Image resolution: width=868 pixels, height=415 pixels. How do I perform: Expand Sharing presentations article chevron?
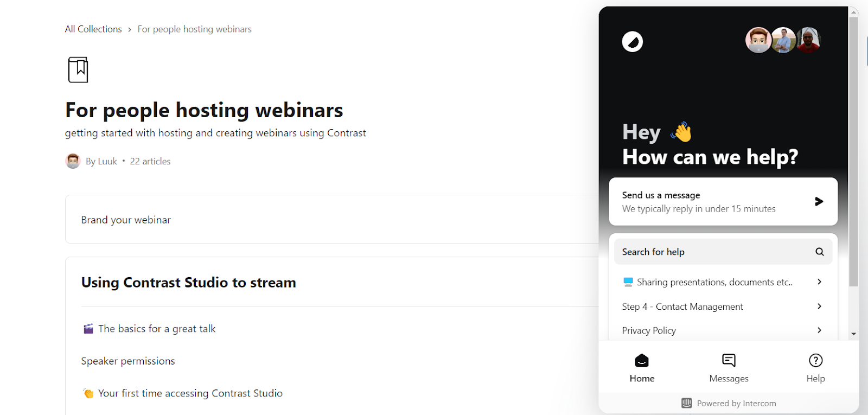tap(819, 282)
